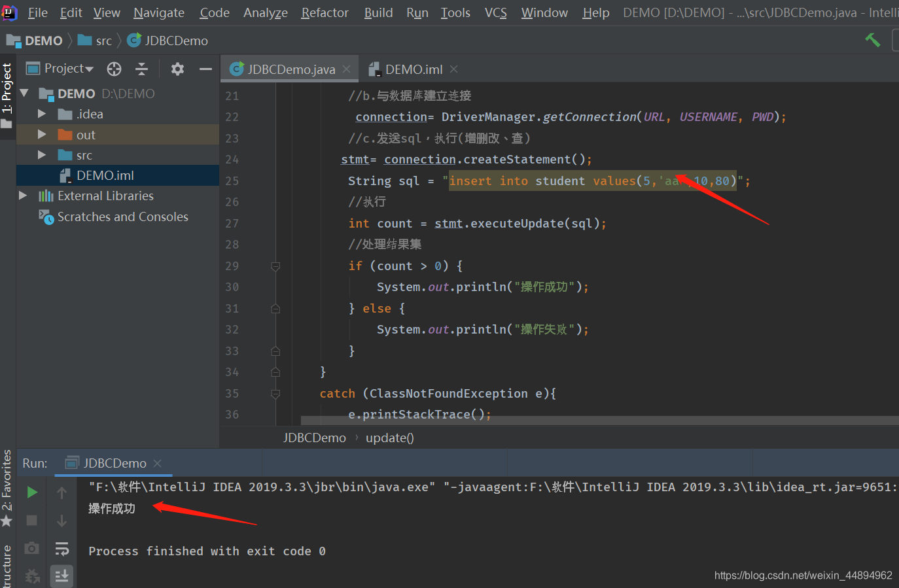Screen dimensions: 899x588
Task: Open the Structure tool window tab
Action: 7,566
